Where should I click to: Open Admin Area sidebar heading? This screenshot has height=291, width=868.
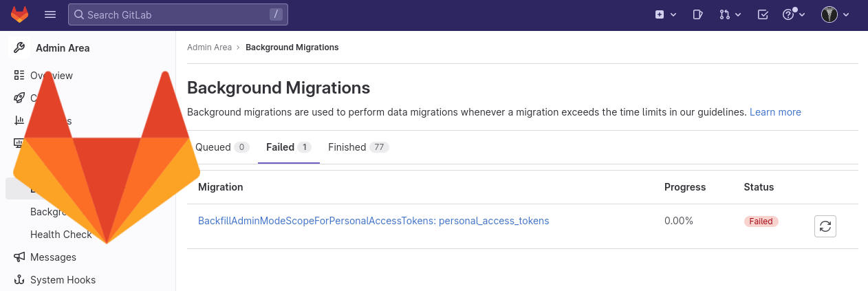pyautogui.click(x=63, y=48)
